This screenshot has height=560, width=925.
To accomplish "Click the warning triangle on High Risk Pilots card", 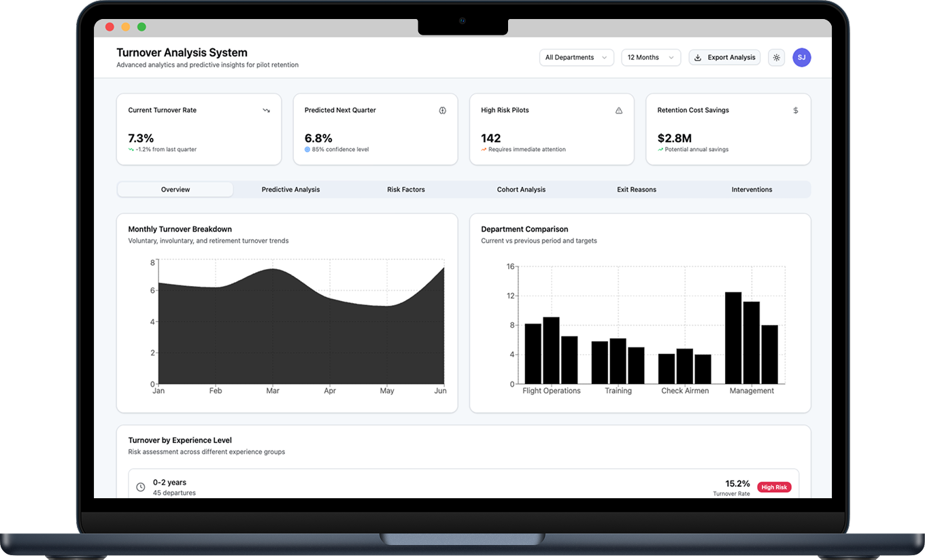I will [619, 109].
